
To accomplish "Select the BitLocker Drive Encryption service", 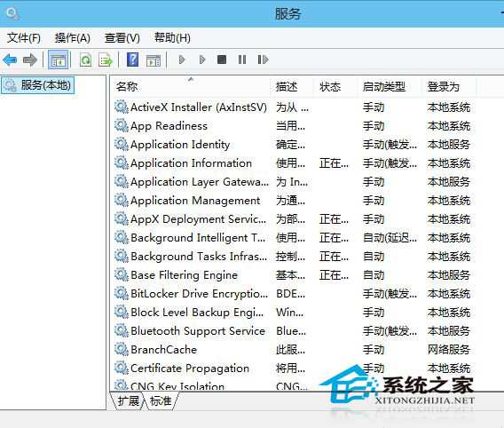I will pyautogui.click(x=293, y=294).
